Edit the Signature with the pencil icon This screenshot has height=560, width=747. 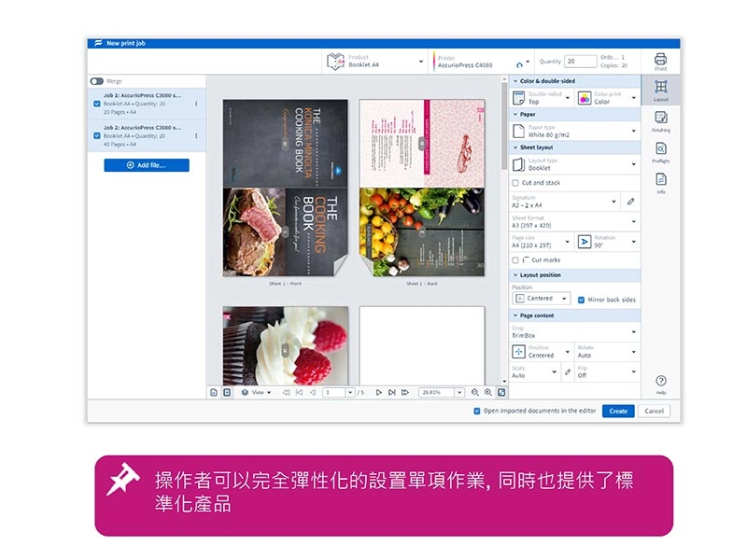(x=630, y=202)
